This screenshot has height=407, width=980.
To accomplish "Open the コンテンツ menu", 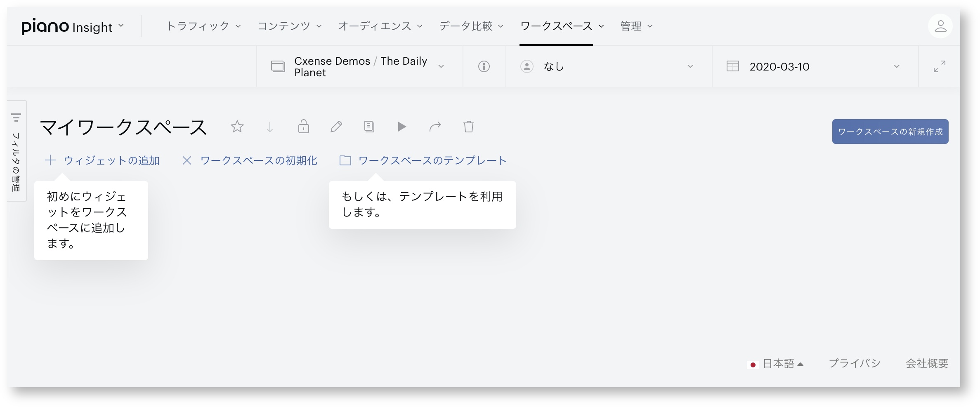I will 289,26.
